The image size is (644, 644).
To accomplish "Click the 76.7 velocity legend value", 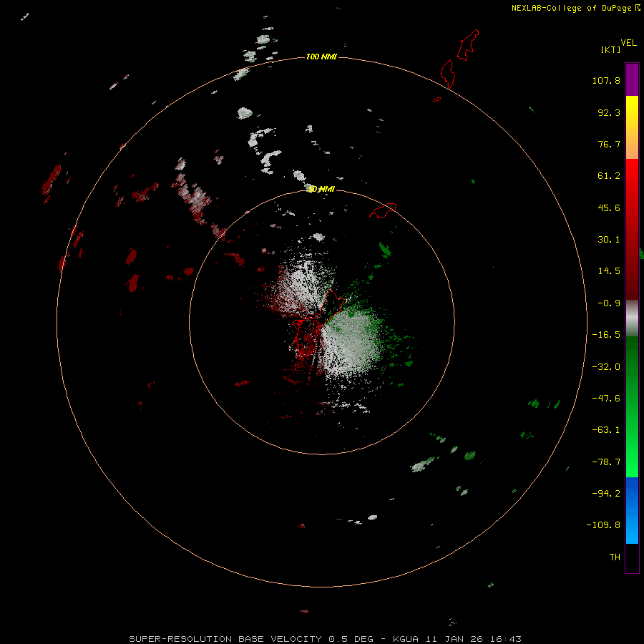I will coord(609,144).
